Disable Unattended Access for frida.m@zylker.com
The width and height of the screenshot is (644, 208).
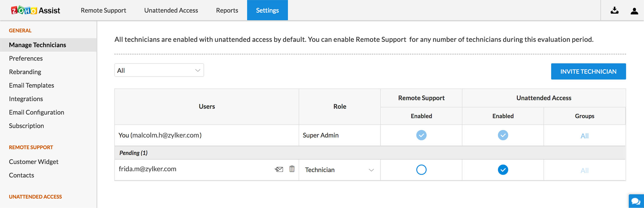point(503,170)
